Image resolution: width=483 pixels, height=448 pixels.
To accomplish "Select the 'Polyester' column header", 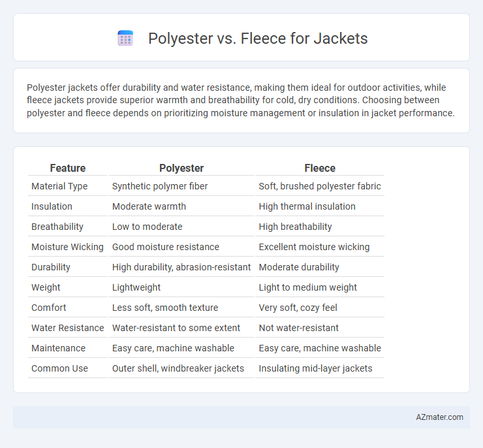I will (181, 168).
